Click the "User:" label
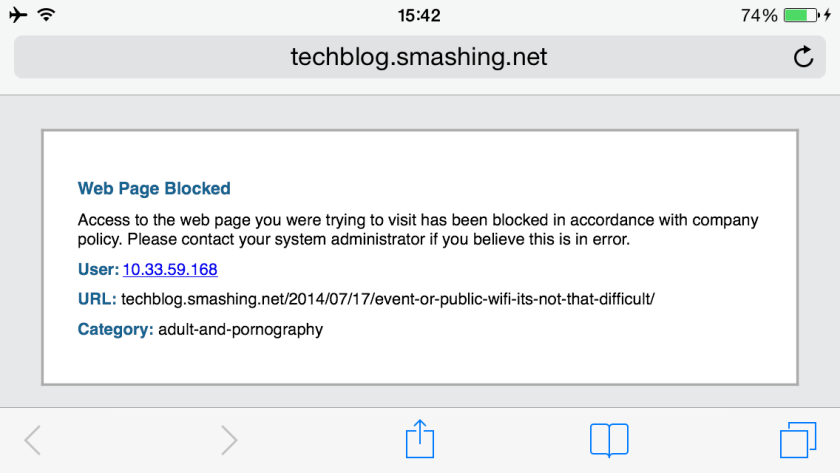The width and height of the screenshot is (840, 473). pyautogui.click(x=98, y=269)
